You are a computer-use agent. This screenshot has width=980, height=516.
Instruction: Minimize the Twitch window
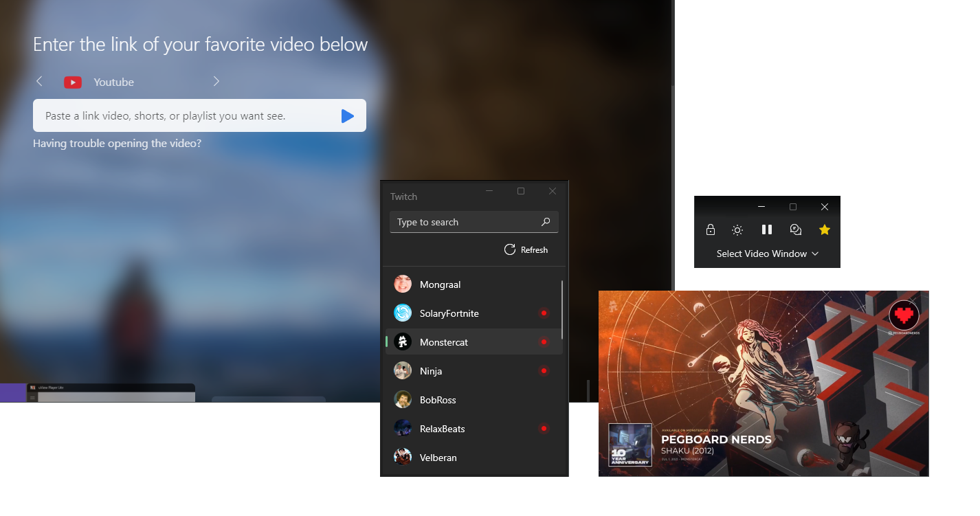pyautogui.click(x=489, y=191)
